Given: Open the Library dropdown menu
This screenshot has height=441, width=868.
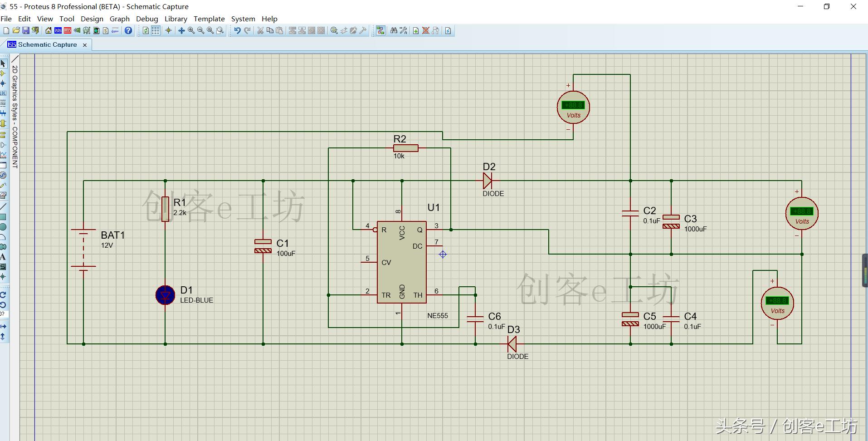Looking at the screenshot, I should click(176, 19).
